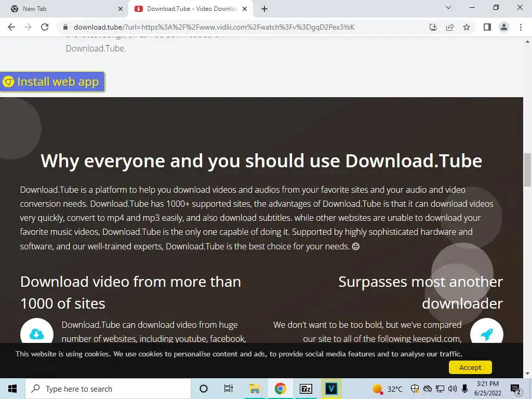The image size is (532, 399).
Task: Go back using the browser back arrow
Action: click(11, 27)
